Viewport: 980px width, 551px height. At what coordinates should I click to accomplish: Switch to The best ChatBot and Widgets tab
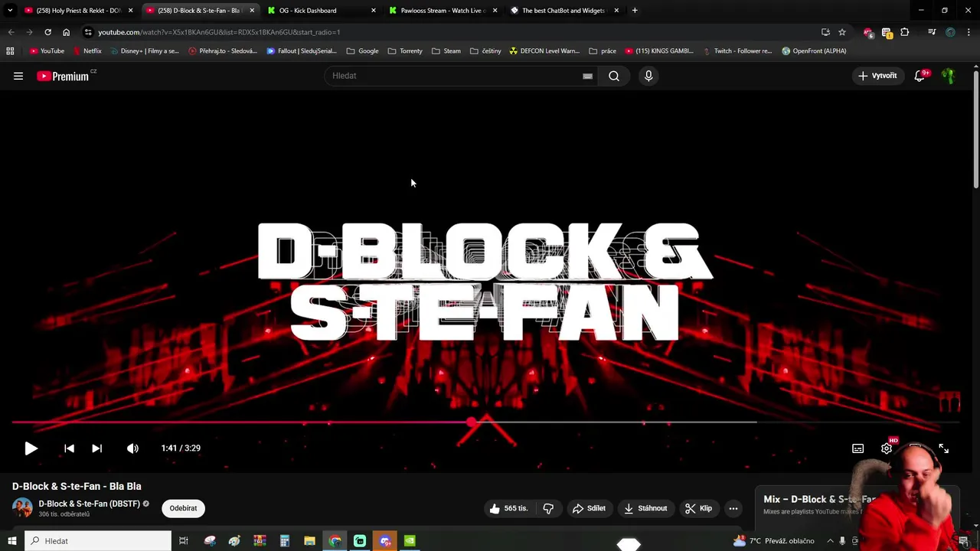(x=563, y=11)
